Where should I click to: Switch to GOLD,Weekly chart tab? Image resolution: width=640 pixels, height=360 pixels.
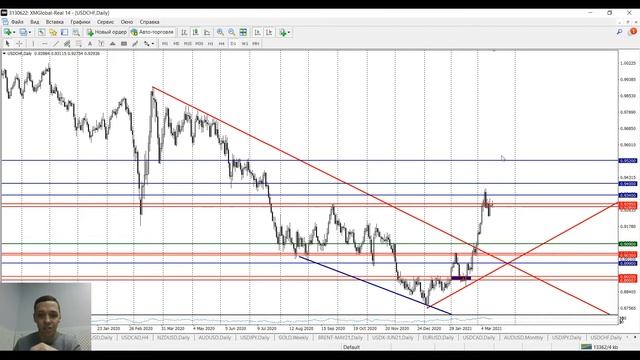pyautogui.click(x=293, y=338)
